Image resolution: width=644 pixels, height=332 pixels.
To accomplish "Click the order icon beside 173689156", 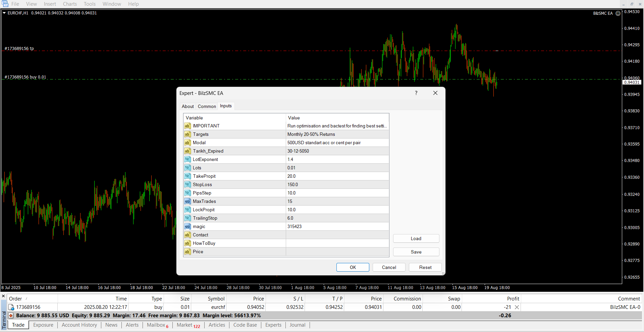I will [11, 307].
